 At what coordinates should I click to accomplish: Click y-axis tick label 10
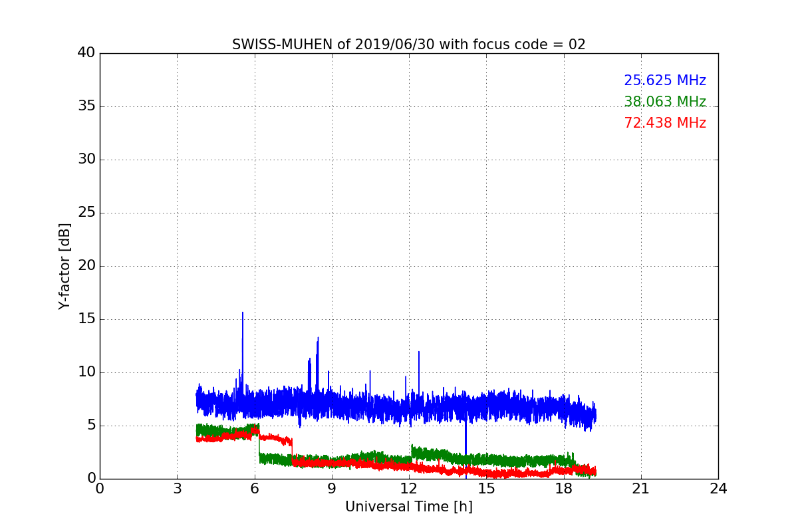[x=86, y=372]
